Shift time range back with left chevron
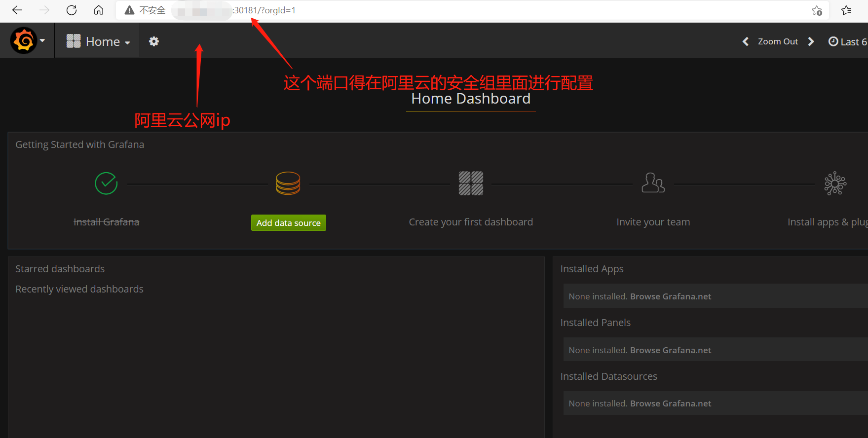This screenshot has width=868, height=438. (746, 41)
